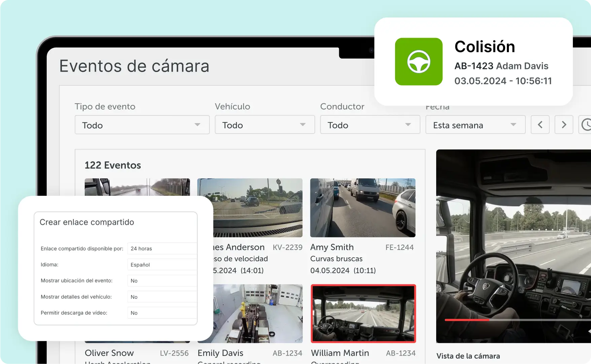
Task: Click the green steering wheel collision icon
Action: (x=419, y=62)
